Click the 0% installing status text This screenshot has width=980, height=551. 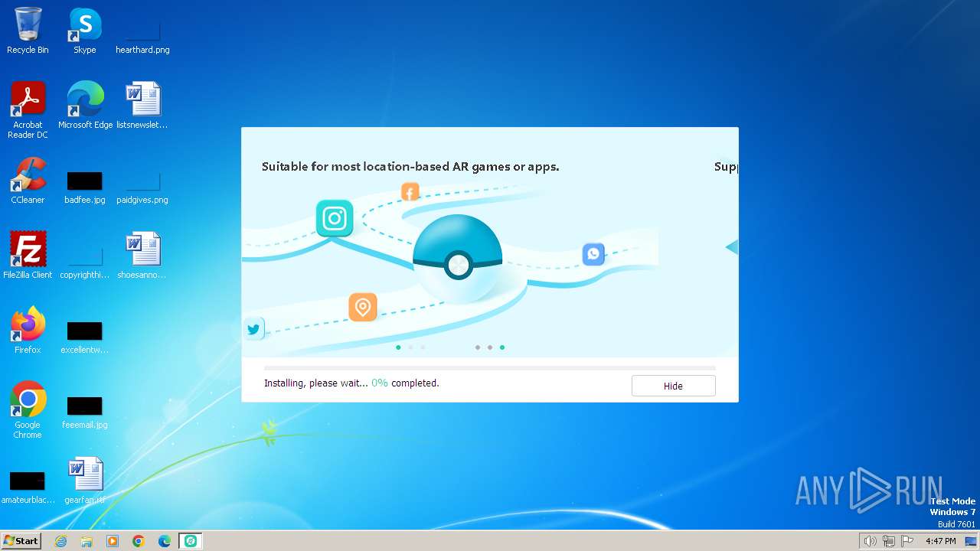click(351, 383)
